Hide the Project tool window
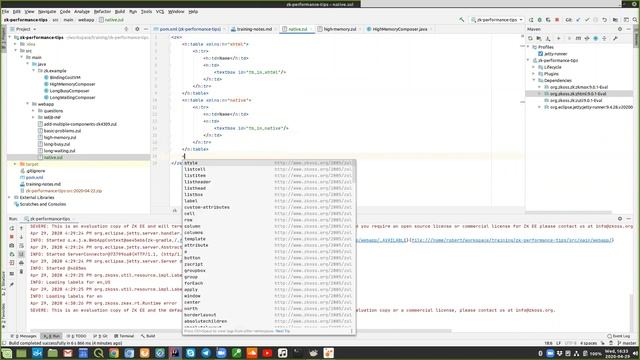This screenshot has width=640, height=360. click(x=146, y=29)
